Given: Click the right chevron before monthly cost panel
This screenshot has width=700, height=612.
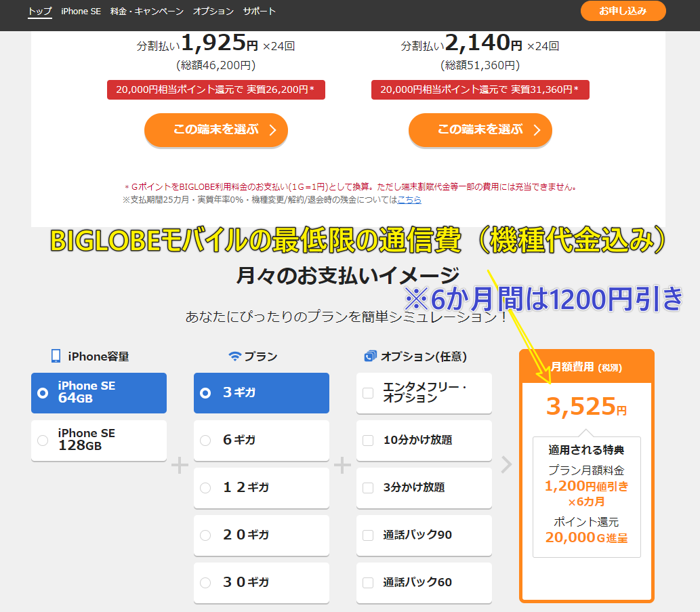Looking at the screenshot, I should (506, 465).
